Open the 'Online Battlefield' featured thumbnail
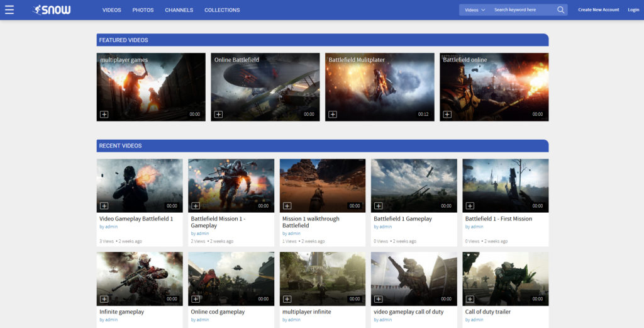The height and width of the screenshot is (328, 644). point(265,87)
